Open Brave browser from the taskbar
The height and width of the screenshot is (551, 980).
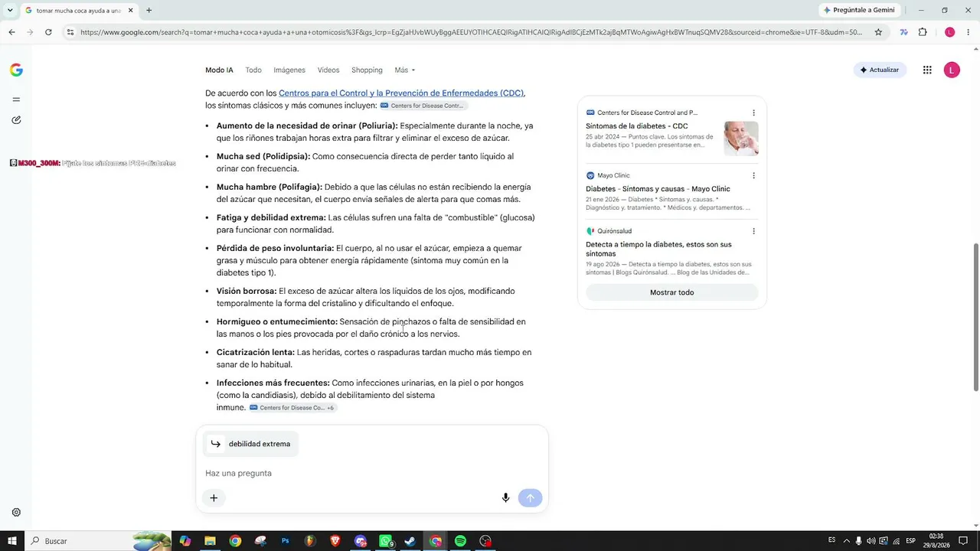(335, 541)
